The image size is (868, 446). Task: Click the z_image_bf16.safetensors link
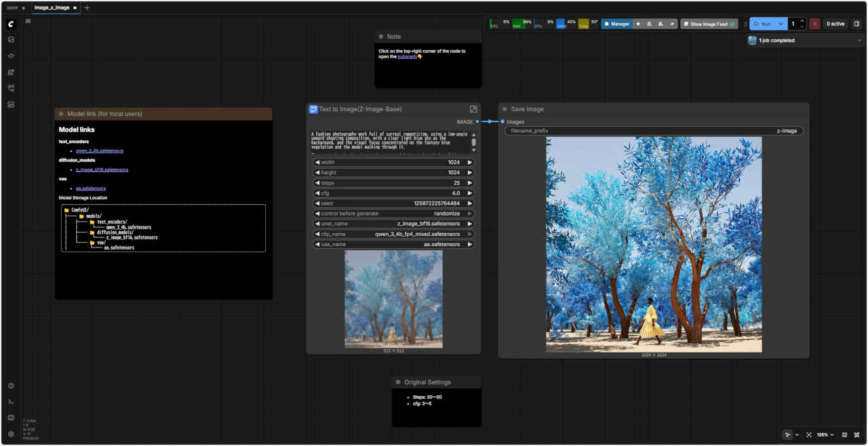click(102, 169)
